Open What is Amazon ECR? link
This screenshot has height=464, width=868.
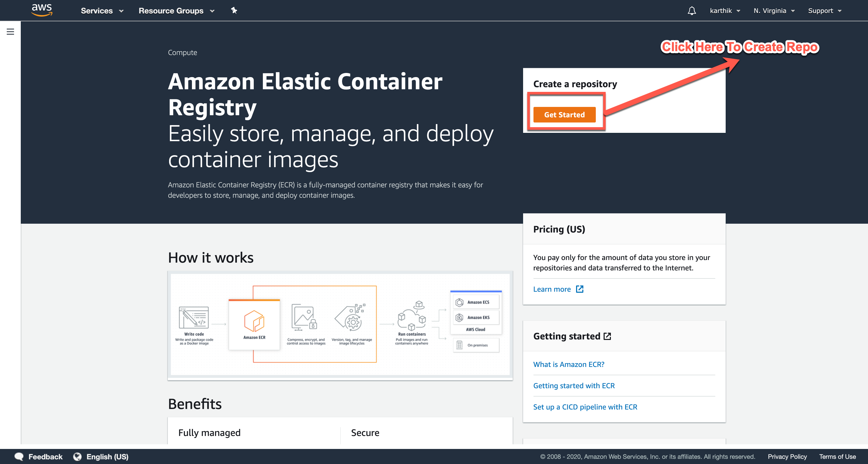click(x=569, y=364)
